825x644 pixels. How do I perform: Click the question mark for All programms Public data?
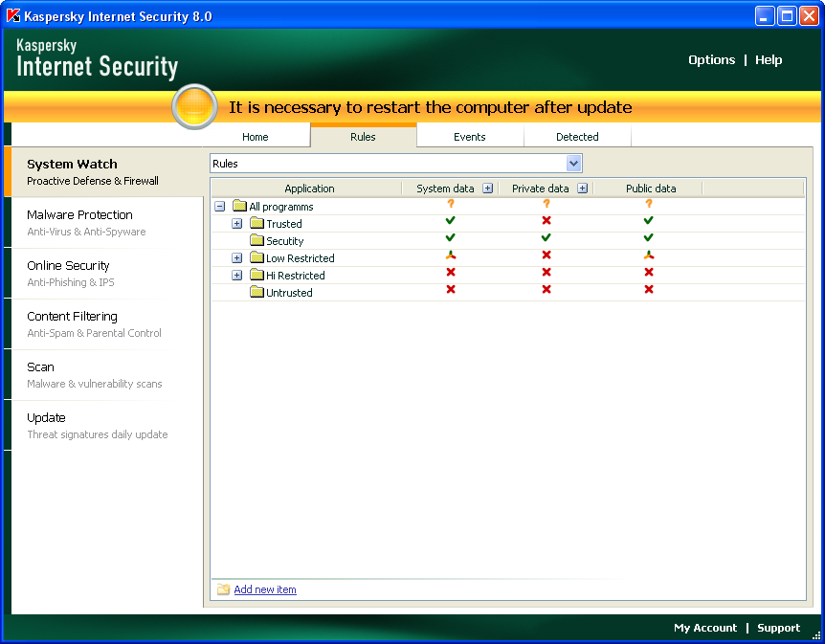pyautogui.click(x=649, y=204)
